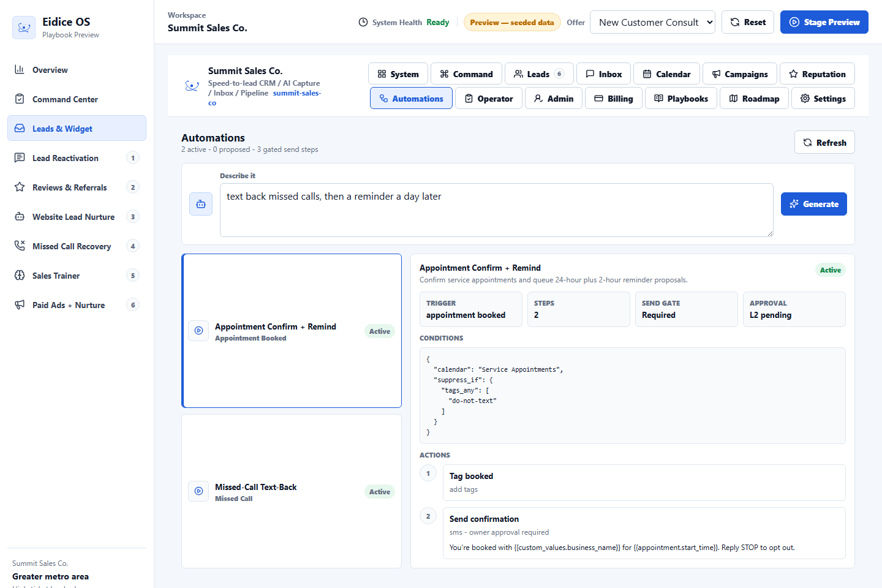
Task: Switch to the Inbox tab
Action: coord(604,74)
